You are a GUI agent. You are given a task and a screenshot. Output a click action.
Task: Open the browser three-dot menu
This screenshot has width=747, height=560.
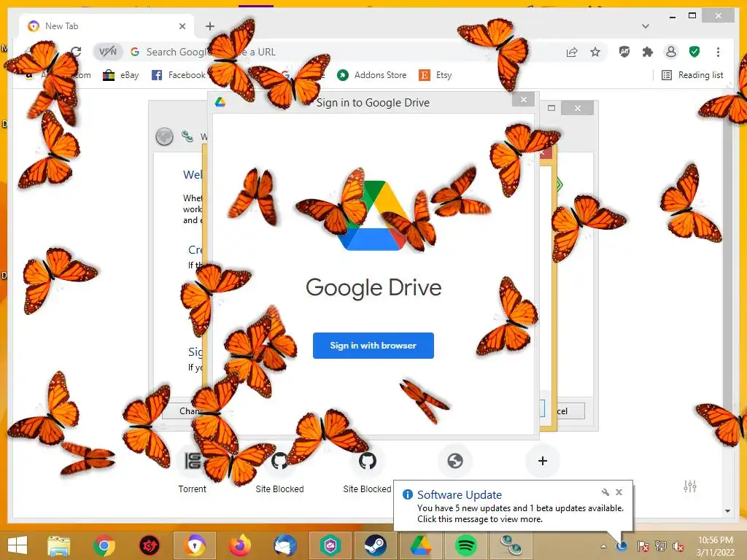coord(718,52)
